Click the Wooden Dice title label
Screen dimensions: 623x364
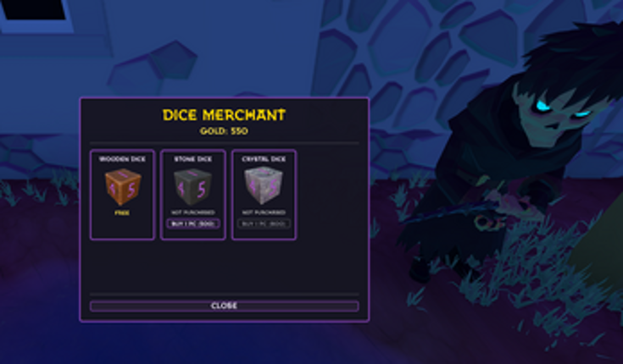click(x=122, y=159)
